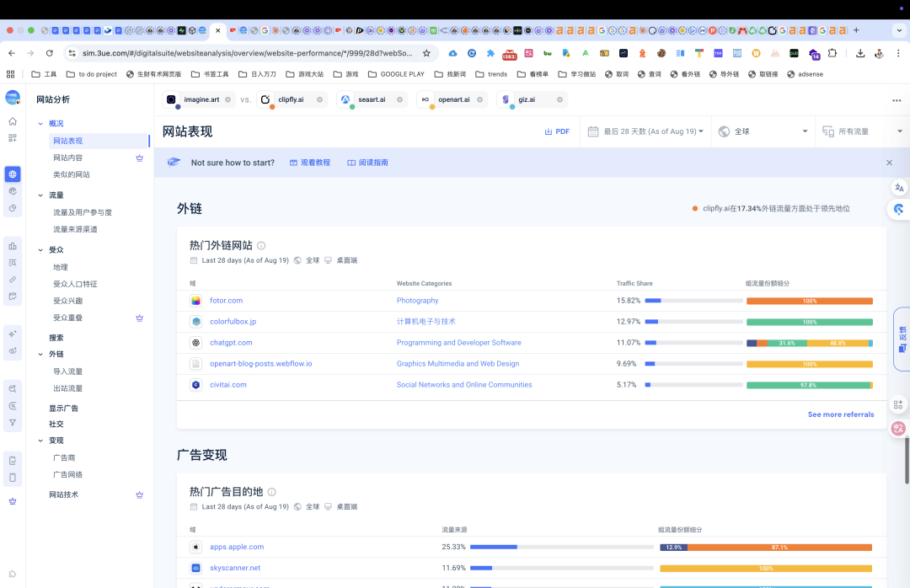The width and height of the screenshot is (910, 588).
Task: Open the home icon in left rail
Action: click(12, 121)
